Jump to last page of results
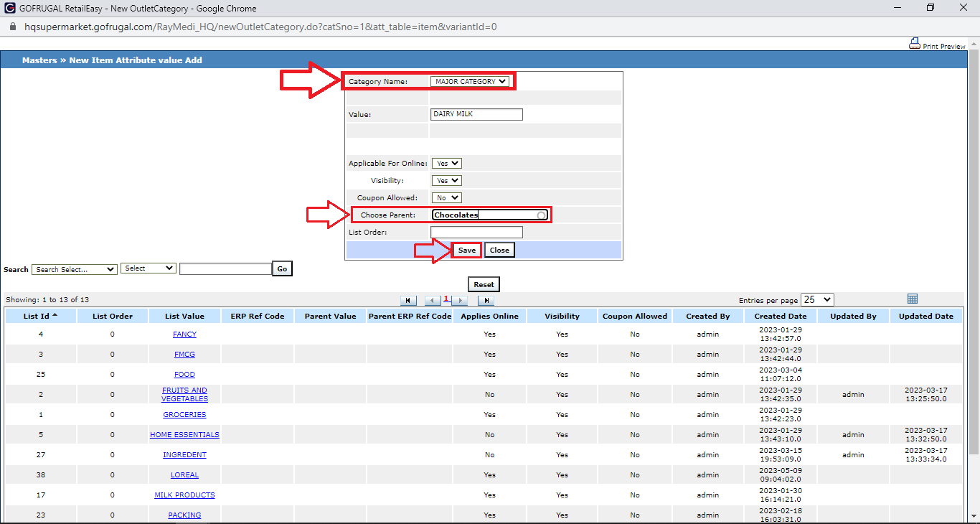The width and height of the screenshot is (980, 524). [486, 301]
